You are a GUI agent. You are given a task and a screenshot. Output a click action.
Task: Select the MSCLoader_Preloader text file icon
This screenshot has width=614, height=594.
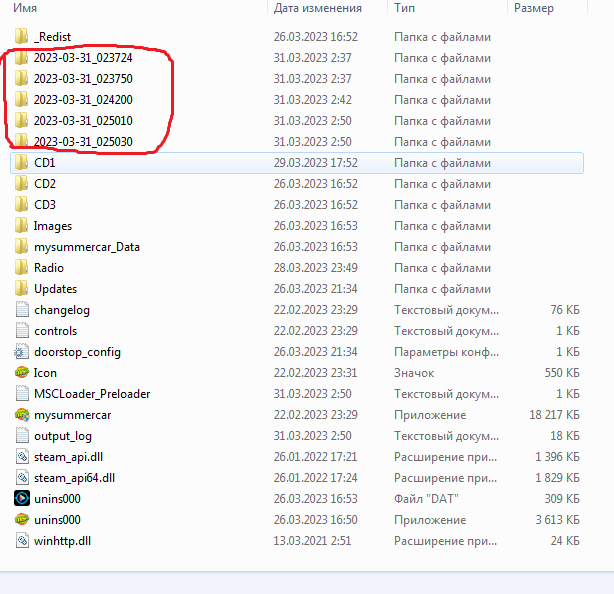pos(22,394)
